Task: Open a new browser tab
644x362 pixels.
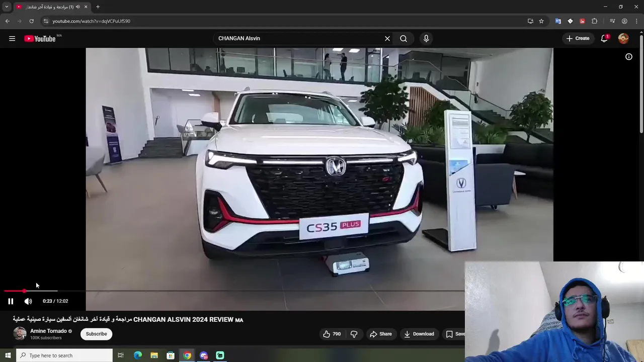Action: [x=98, y=7]
